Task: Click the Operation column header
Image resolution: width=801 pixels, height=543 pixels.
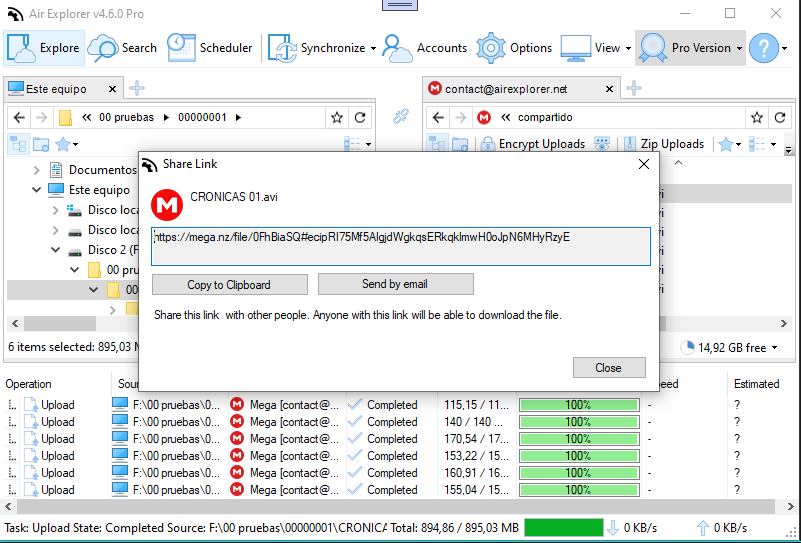Action: click(28, 384)
